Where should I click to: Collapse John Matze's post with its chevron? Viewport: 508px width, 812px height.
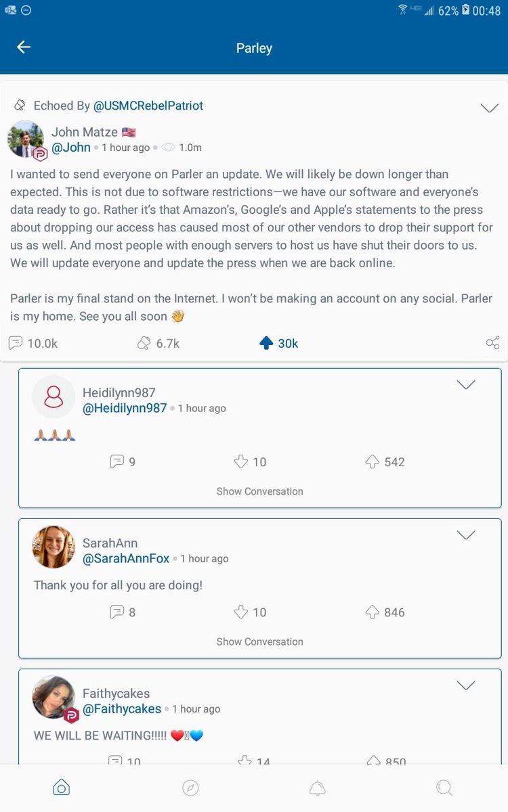pos(489,107)
